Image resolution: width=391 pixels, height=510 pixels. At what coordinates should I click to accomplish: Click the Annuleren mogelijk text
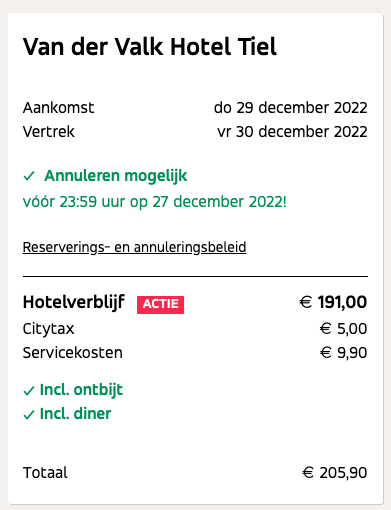(x=116, y=176)
